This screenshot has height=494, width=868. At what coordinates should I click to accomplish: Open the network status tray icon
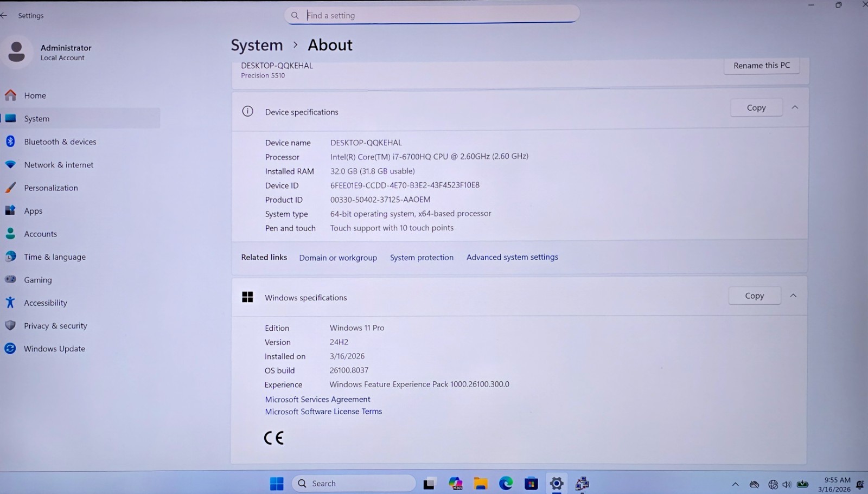pyautogui.click(x=773, y=485)
